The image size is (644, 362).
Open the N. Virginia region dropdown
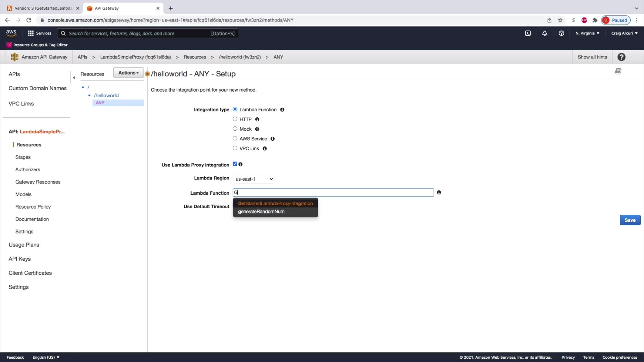click(587, 33)
